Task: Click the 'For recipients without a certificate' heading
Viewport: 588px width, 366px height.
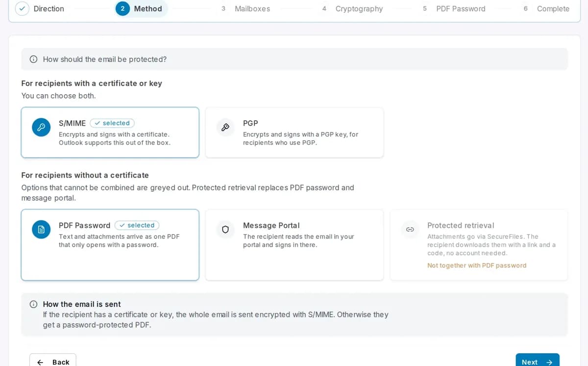Action: click(85, 175)
